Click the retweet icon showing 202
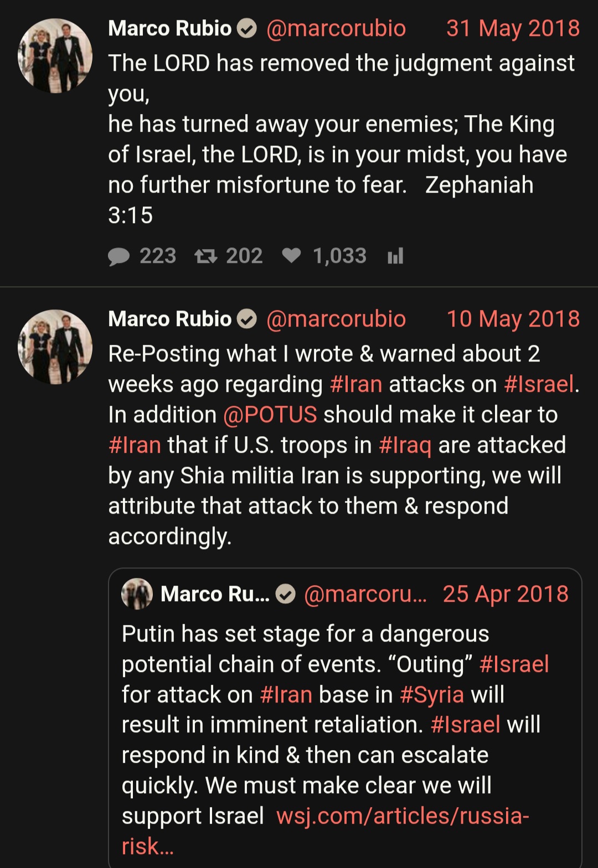Image resolution: width=598 pixels, height=868 pixels. coord(205,256)
